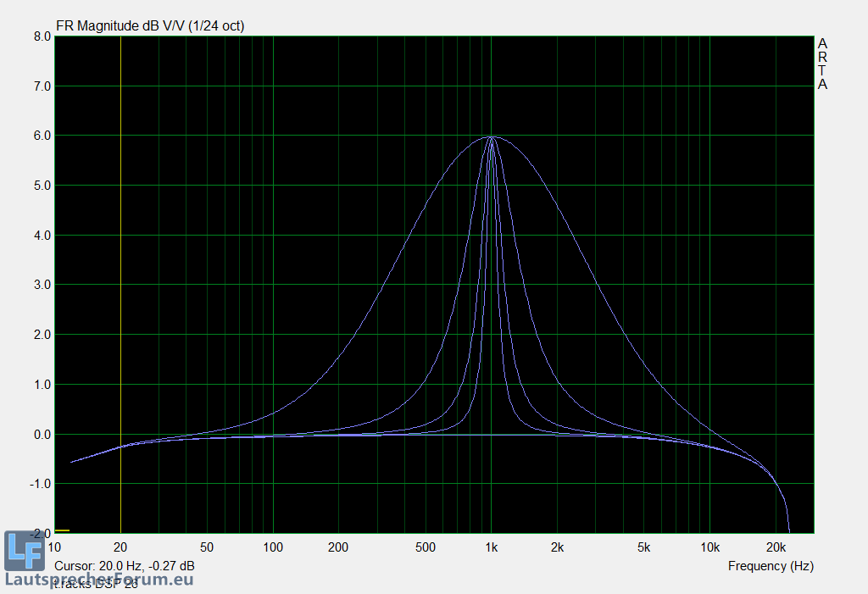868x594 pixels.
Task: Click the -2.0 dB axis label
Action: [40, 534]
